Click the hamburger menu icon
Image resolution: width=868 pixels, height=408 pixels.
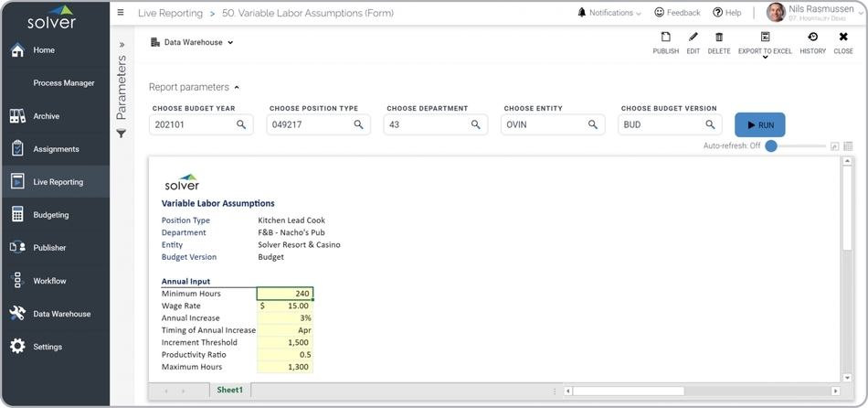[122, 13]
